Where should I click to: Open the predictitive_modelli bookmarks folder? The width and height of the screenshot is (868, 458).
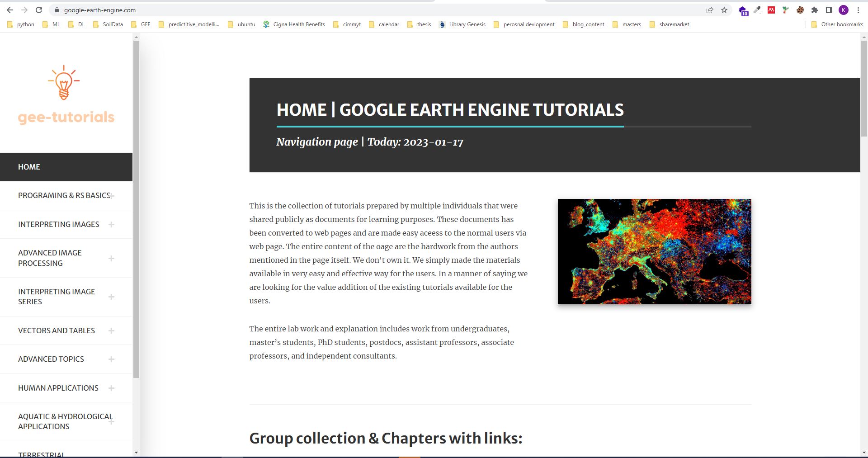[x=189, y=24]
